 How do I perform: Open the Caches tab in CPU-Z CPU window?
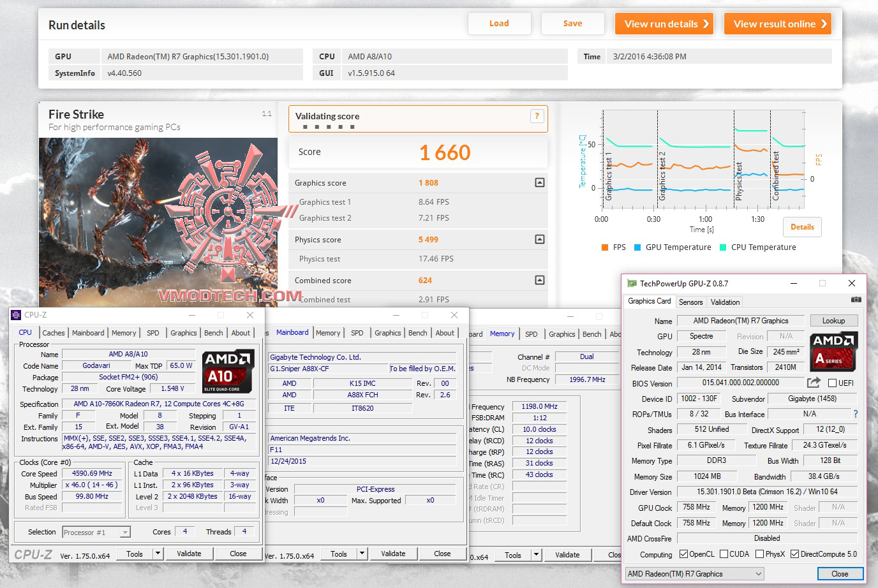tap(54, 333)
